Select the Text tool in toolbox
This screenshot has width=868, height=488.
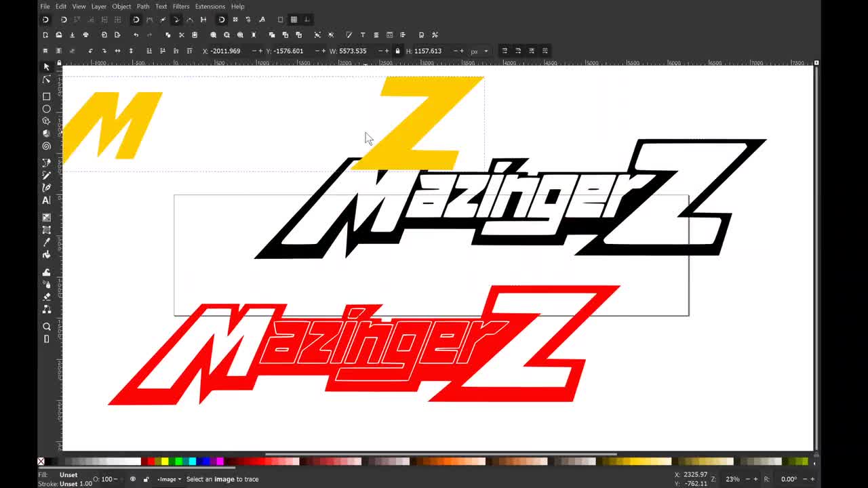pyautogui.click(x=46, y=200)
